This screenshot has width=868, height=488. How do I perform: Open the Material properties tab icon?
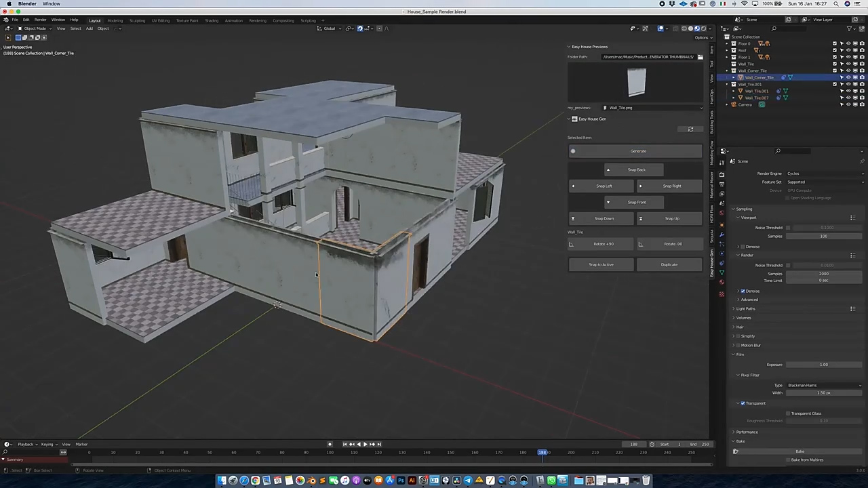click(x=722, y=282)
